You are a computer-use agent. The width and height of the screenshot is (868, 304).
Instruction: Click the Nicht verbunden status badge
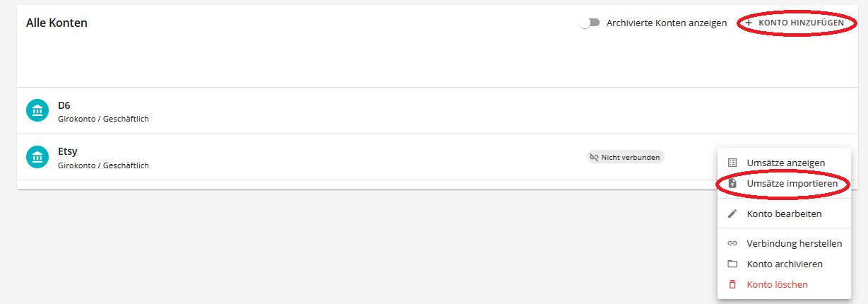tap(626, 157)
